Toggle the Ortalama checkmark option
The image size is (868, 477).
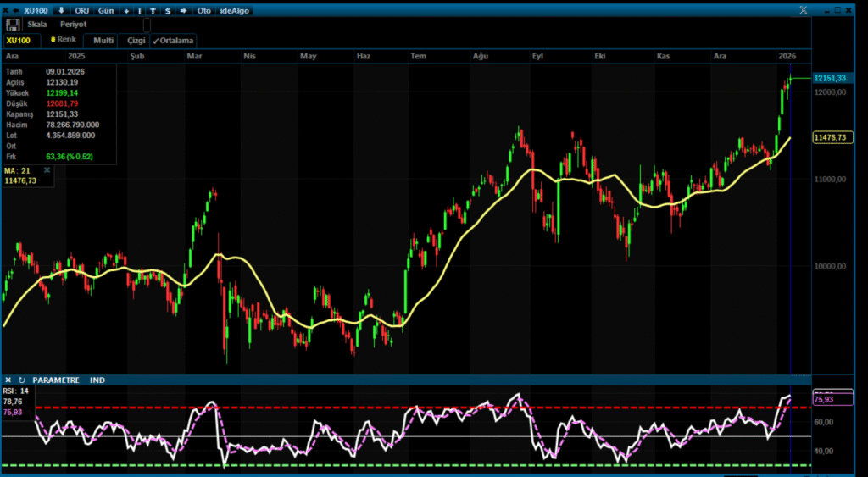click(174, 40)
